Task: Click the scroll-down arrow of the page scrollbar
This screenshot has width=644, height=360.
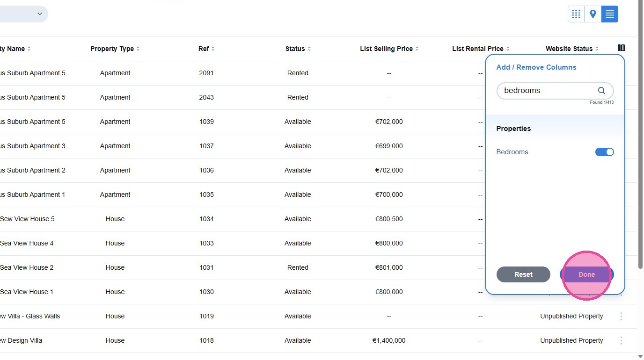Action: coord(640,357)
